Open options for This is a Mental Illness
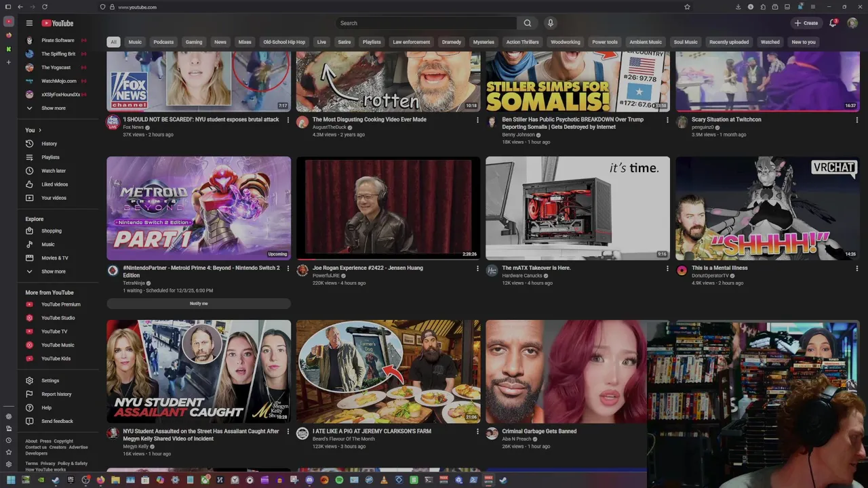The width and height of the screenshot is (868, 488). tap(856, 268)
